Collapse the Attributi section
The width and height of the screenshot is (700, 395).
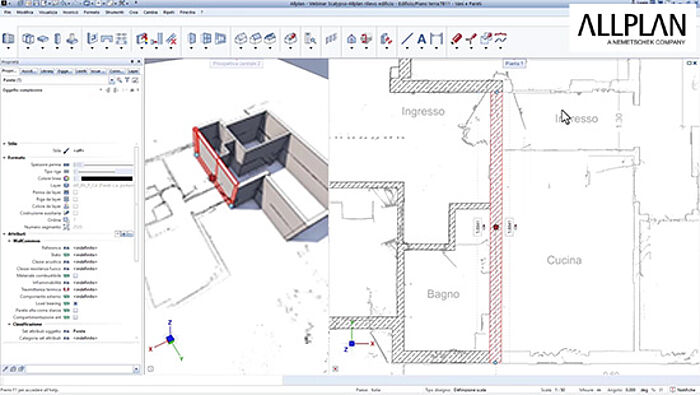(4, 234)
